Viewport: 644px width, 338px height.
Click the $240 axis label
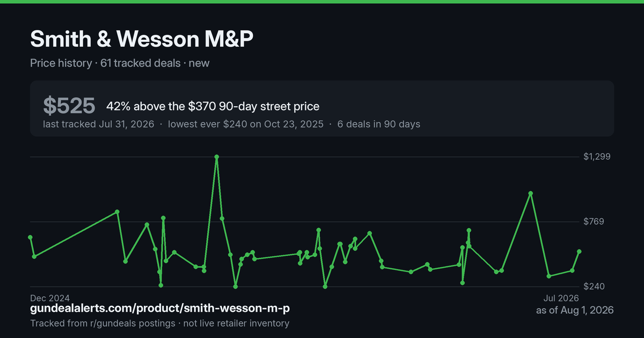click(x=594, y=286)
